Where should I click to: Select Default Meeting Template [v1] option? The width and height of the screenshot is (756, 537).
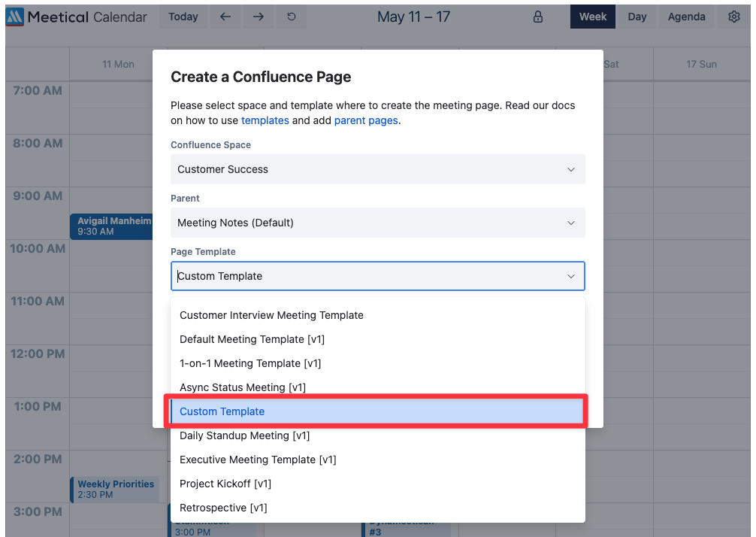[378, 340]
